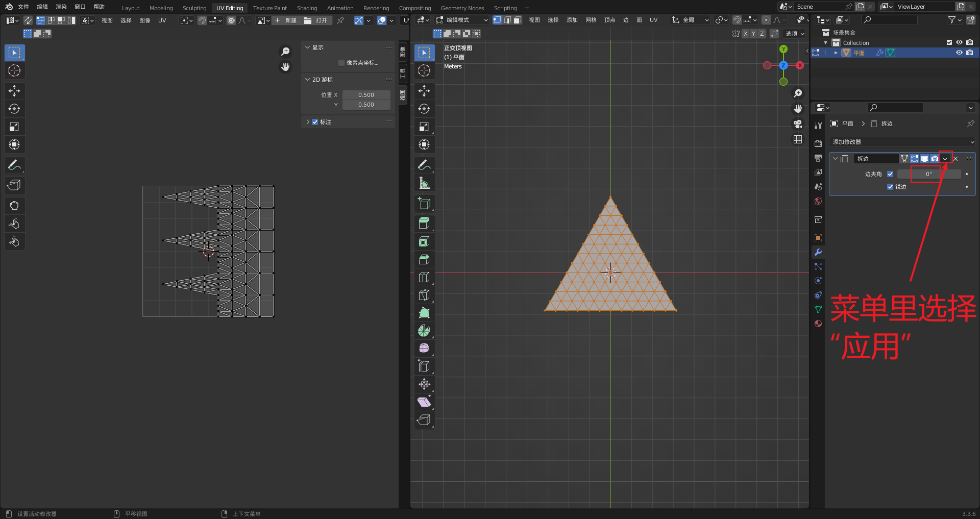Collapse the 显示 panel in UV sidebar
The width and height of the screenshot is (980, 519).
[x=307, y=47]
